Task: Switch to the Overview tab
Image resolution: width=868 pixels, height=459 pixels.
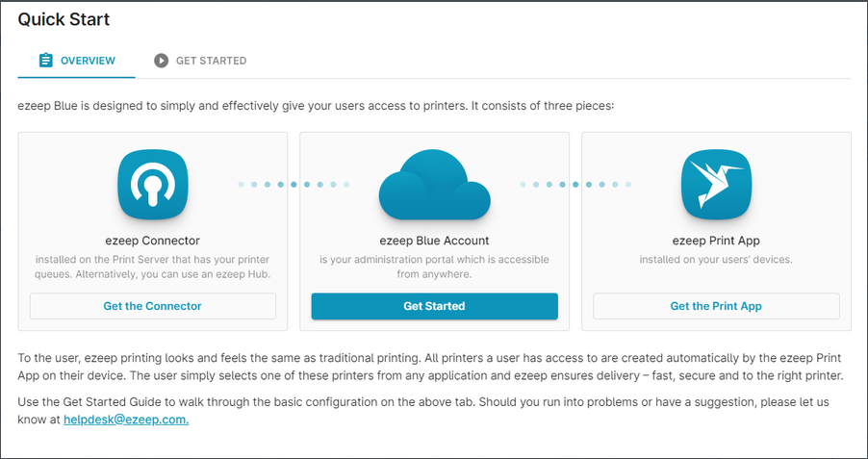Action: [x=76, y=61]
